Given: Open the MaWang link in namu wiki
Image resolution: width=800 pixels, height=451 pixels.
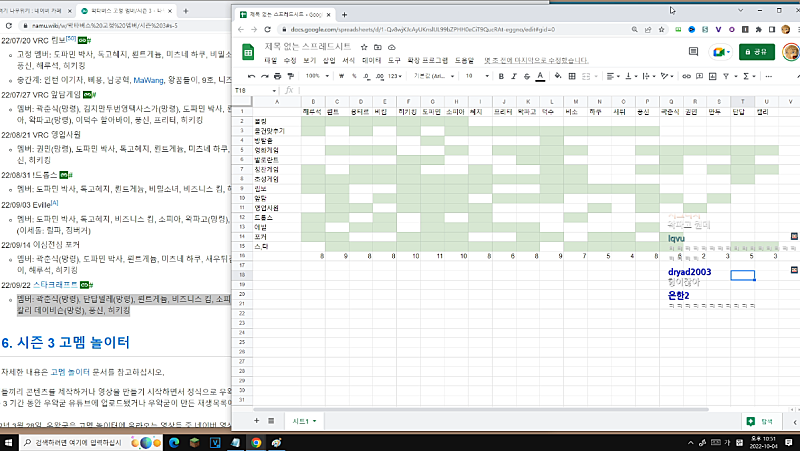Looking at the screenshot, I should click(x=148, y=80).
